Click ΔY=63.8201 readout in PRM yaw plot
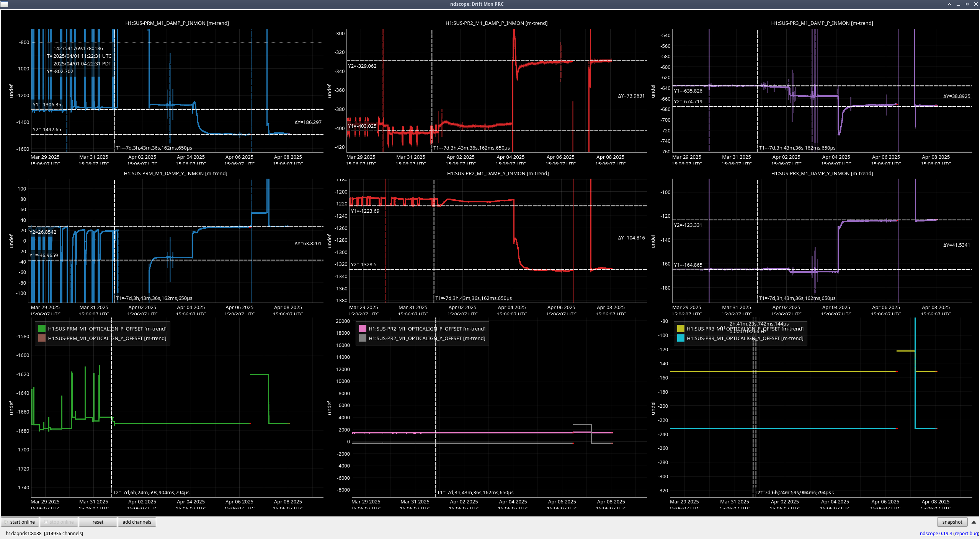This screenshot has width=980, height=539. point(308,243)
